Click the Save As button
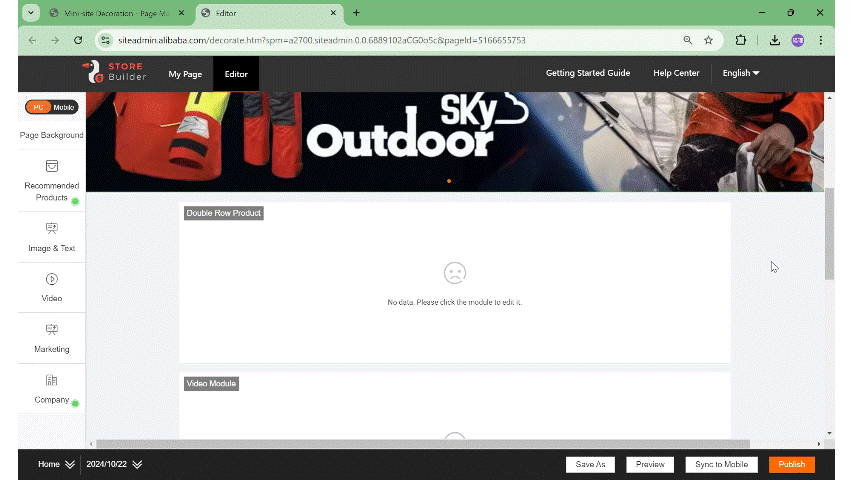Viewport: 853px width, 480px height. click(590, 464)
